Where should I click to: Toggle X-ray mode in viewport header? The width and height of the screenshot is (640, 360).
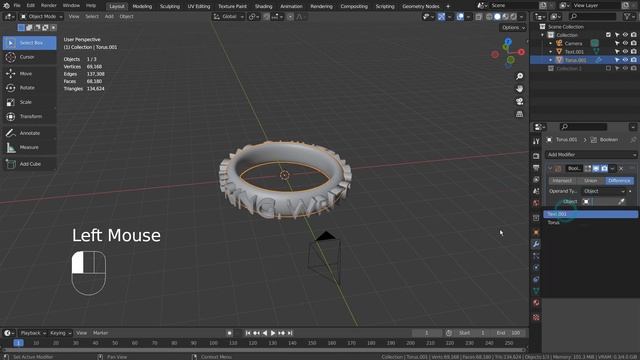(479, 17)
